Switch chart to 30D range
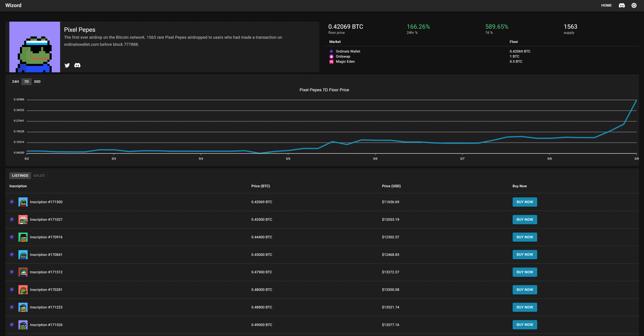Viewport: 644px width, 336px height. coord(37,81)
